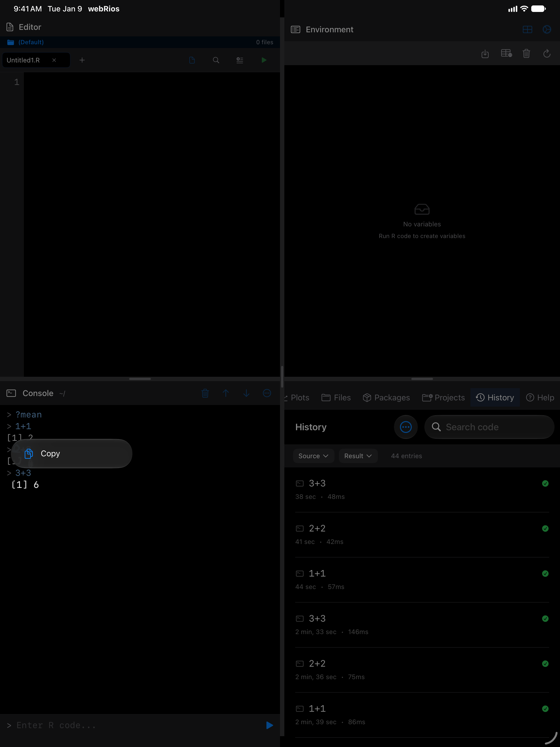The width and height of the screenshot is (560, 747).
Task: Select the 3+3 history entry with 146ms
Action: point(422,625)
